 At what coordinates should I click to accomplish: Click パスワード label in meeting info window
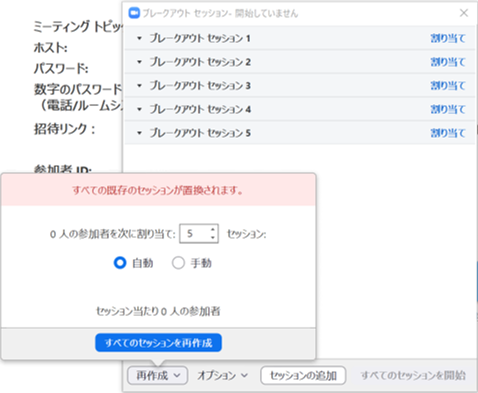(x=61, y=69)
